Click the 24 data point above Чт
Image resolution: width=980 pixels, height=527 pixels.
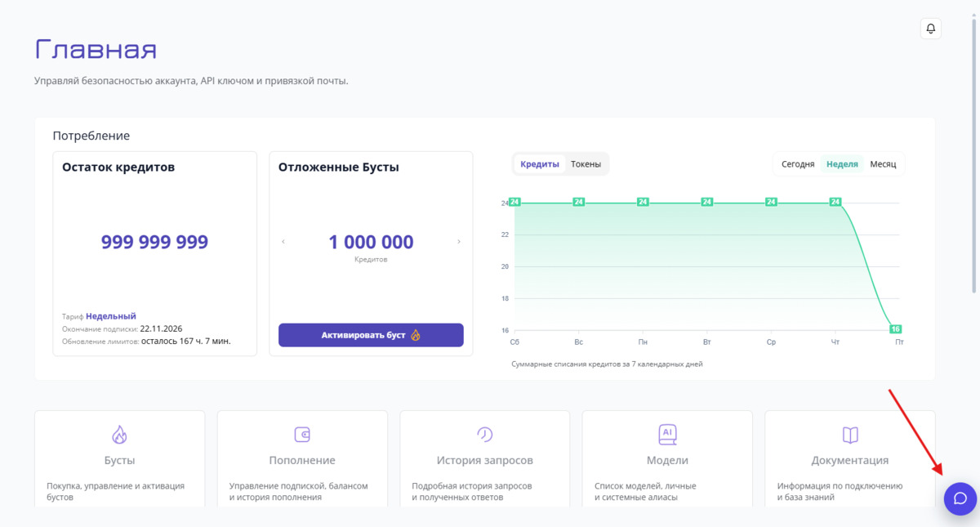click(835, 202)
